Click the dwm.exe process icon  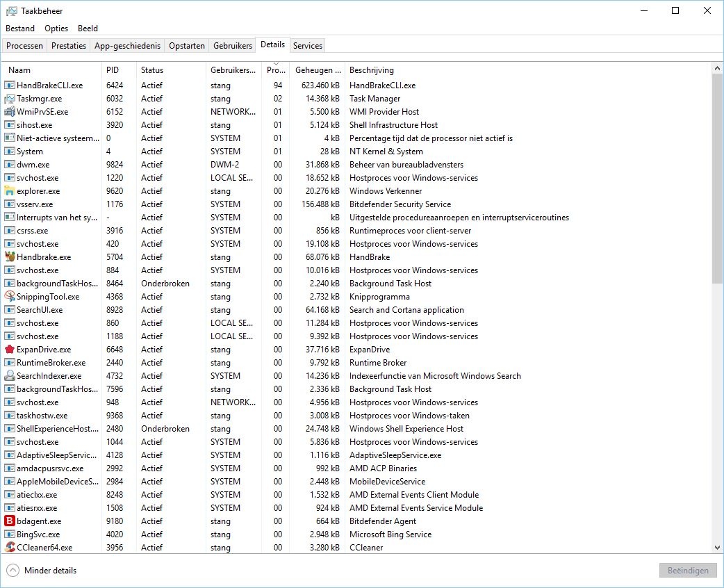(9, 165)
